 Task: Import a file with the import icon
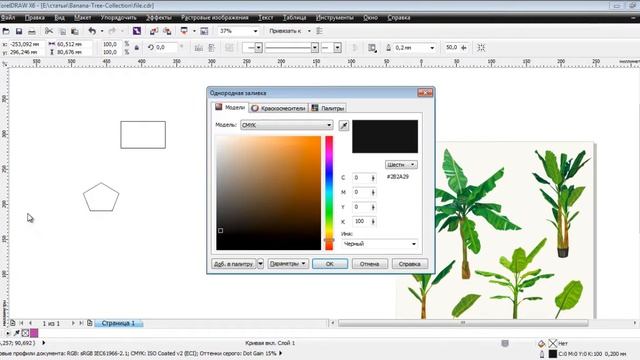[154, 31]
